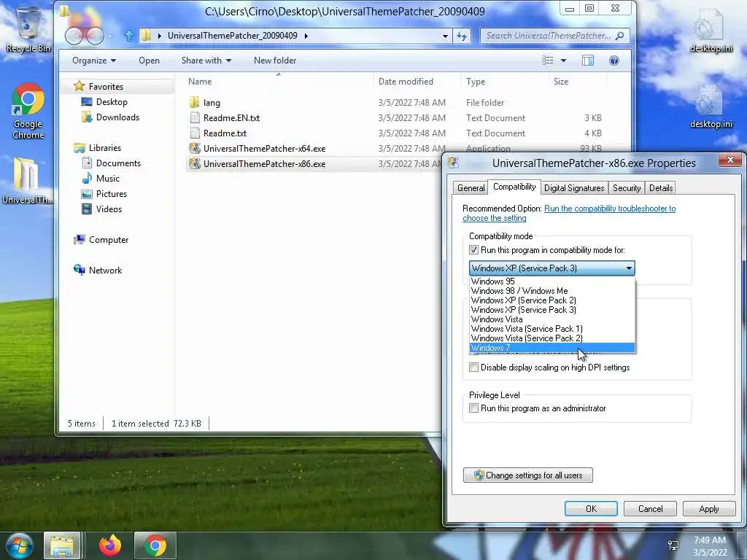The width and height of the screenshot is (747, 560).
Task: Open the Start menu orb
Action: point(19,545)
